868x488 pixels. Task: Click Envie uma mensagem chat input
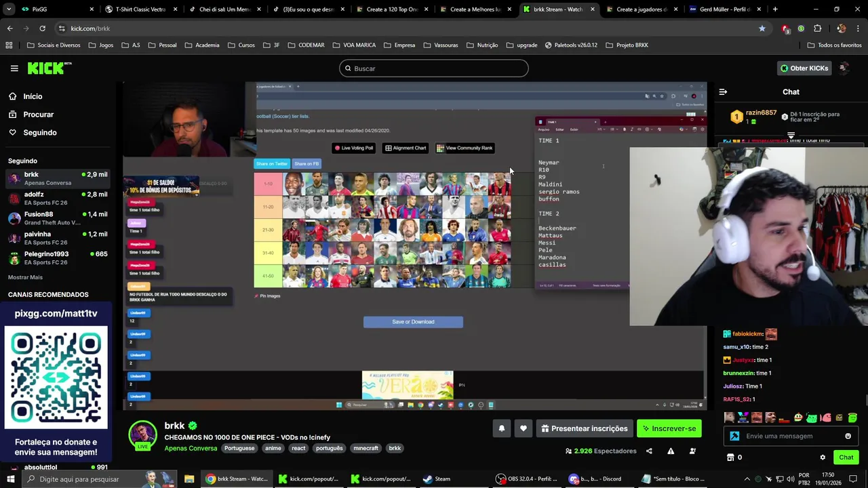point(790,436)
